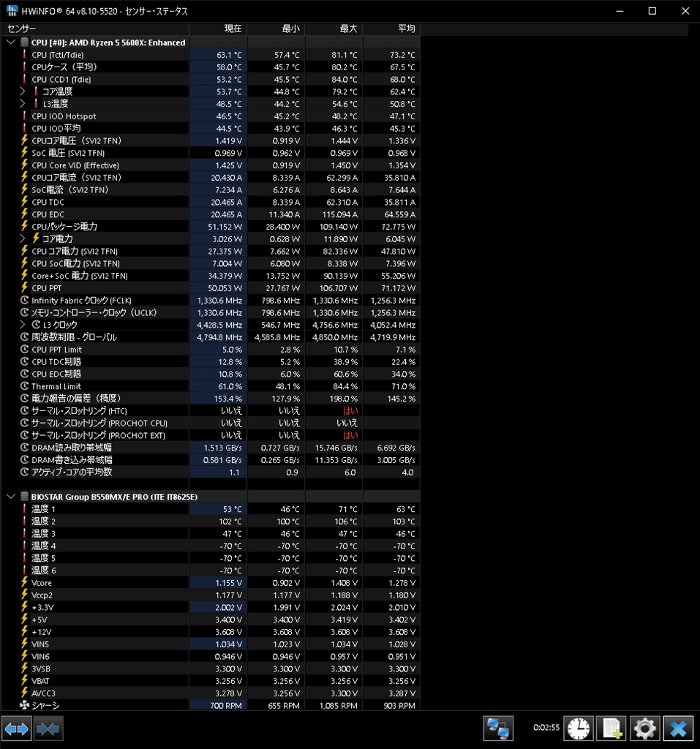The width and height of the screenshot is (700, 749).
Task: Click lightning icon beside VBAT
Action: coord(24,681)
